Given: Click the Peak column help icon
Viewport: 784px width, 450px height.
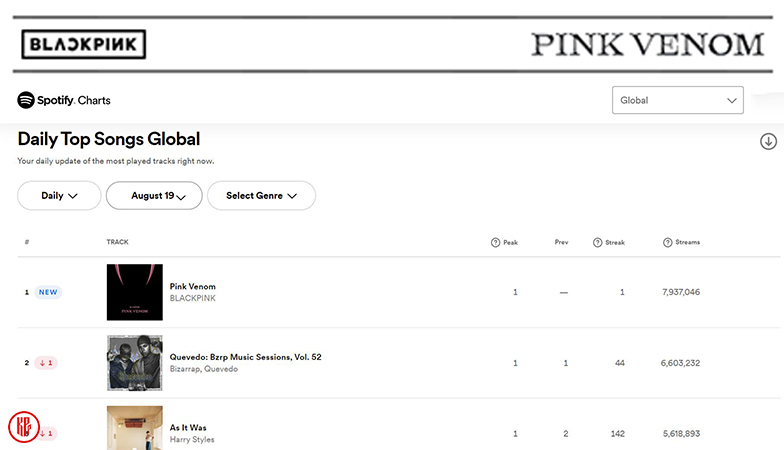Looking at the screenshot, I should (495, 243).
